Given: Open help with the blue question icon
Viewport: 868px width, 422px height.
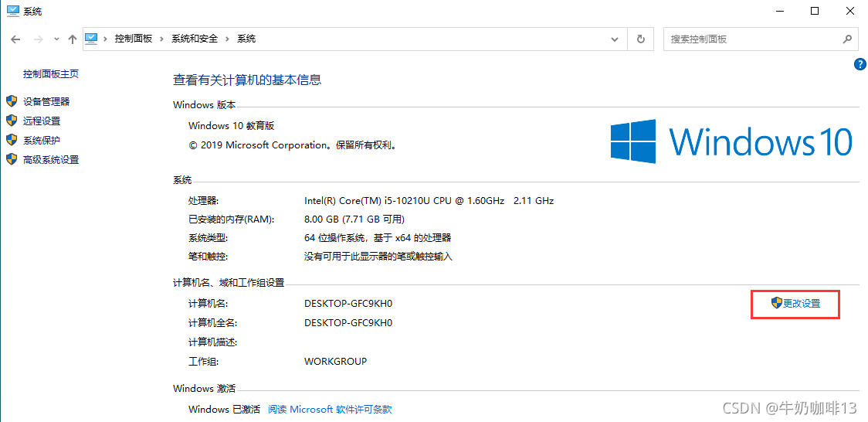Looking at the screenshot, I should pyautogui.click(x=860, y=64).
